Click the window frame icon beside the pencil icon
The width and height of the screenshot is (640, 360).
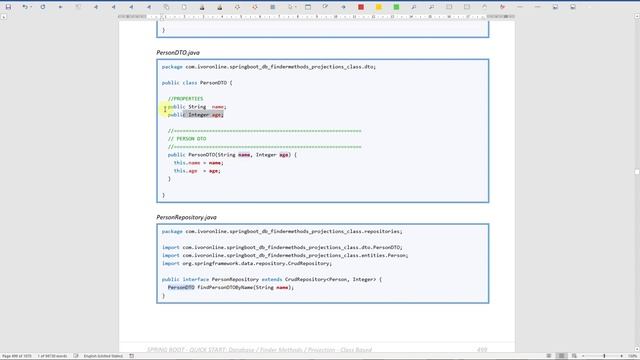[308, 7]
